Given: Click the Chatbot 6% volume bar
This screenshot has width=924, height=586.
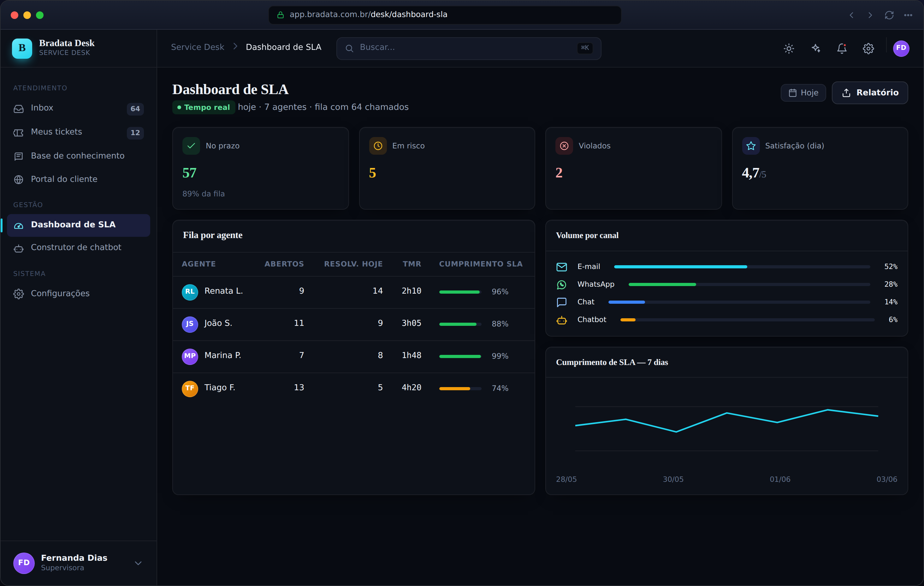Looking at the screenshot, I should pos(747,320).
